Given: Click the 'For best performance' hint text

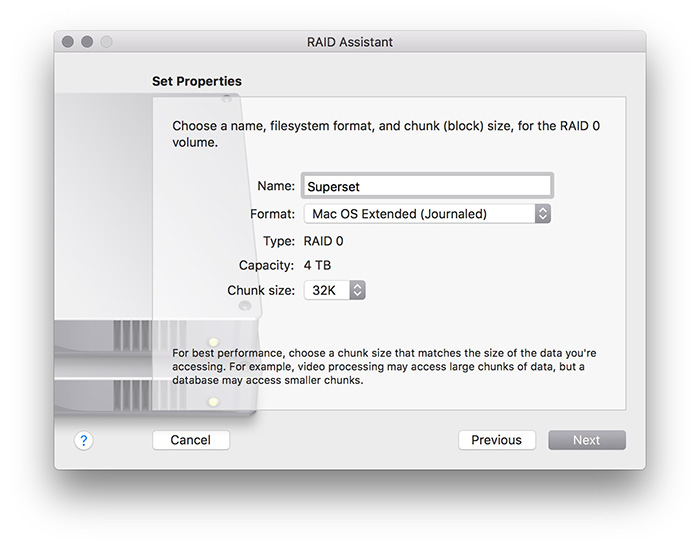Looking at the screenshot, I should (x=384, y=367).
